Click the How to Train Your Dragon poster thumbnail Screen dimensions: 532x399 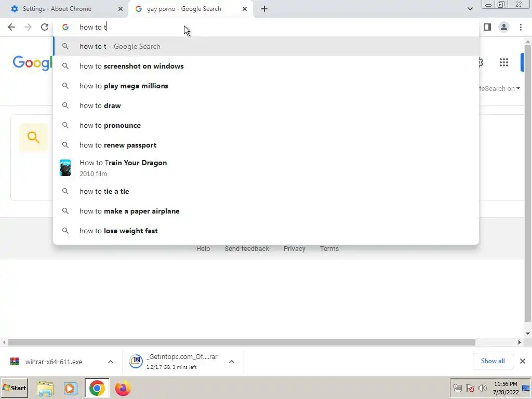tap(65, 168)
